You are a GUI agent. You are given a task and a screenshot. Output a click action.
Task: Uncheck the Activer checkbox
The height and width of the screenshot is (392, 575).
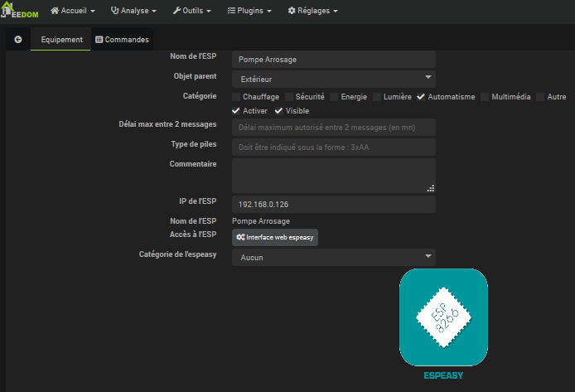[236, 111]
